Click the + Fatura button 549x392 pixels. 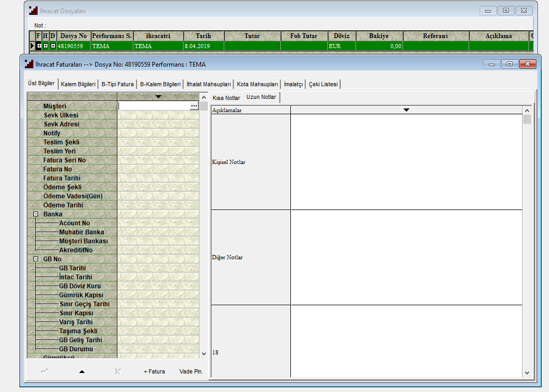point(154,371)
